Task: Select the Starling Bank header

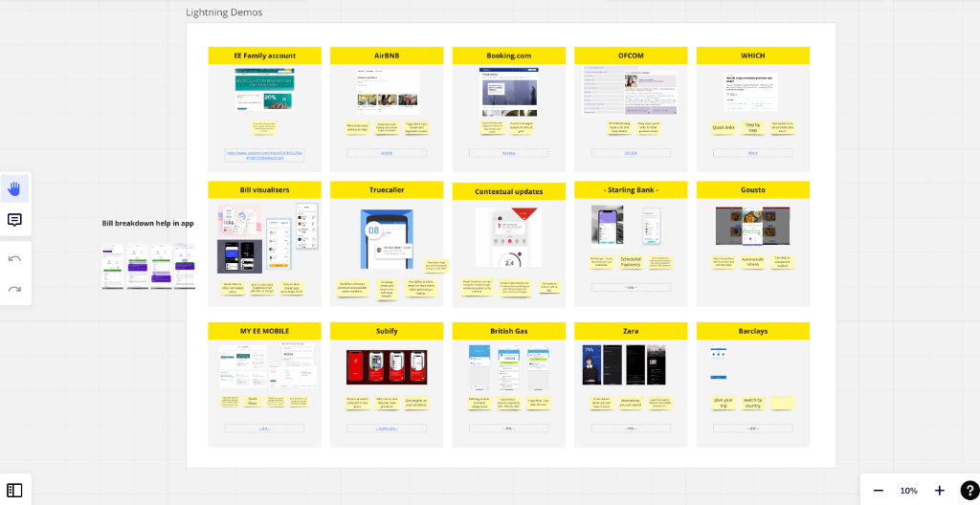Action: click(x=631, y=190)
